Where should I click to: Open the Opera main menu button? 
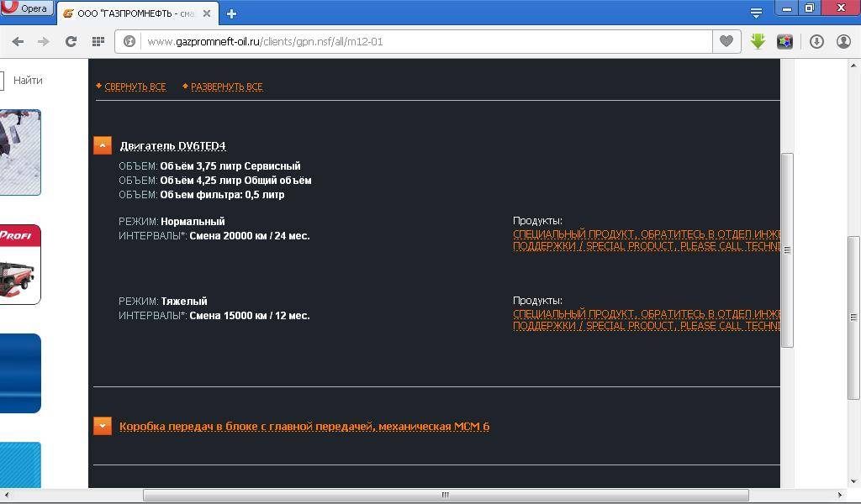click(x=27, y=8)
